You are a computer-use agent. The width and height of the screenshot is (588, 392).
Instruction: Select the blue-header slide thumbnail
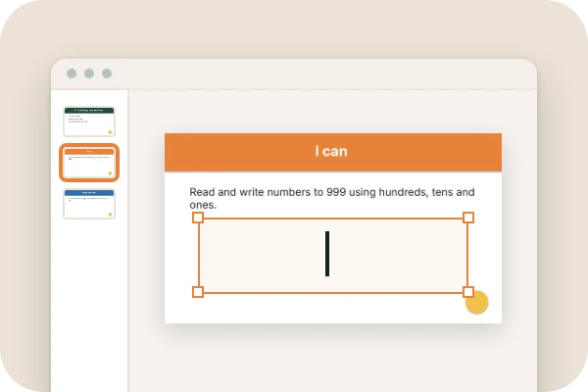89,204
